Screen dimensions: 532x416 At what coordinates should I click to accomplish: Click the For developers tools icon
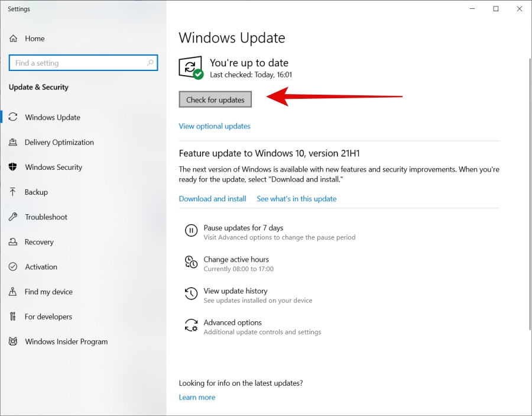coord(13,317)
